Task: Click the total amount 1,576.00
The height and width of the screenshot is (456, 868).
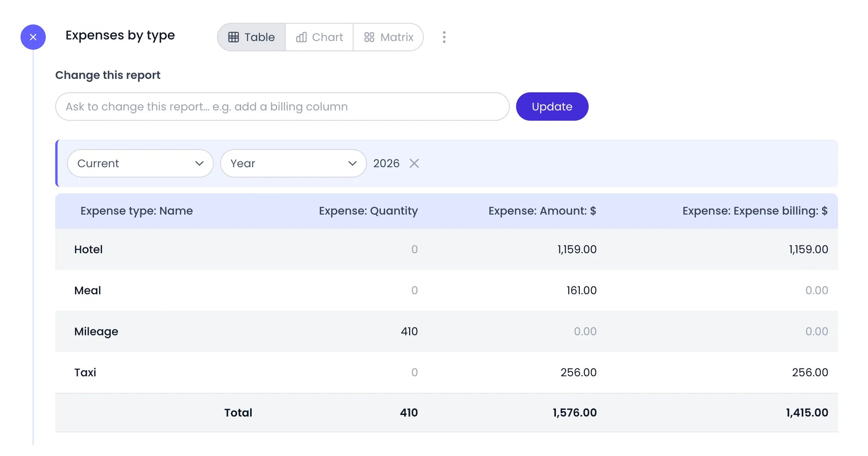Action: (x=574, y=413)
